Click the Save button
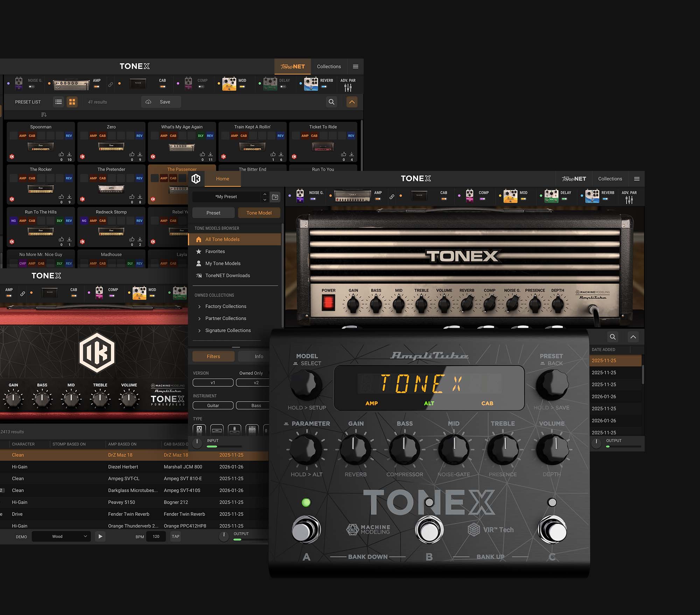 tap(161, 102)
